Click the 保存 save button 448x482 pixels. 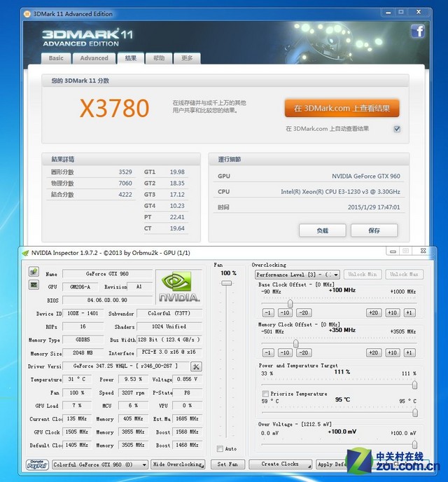click(374, 230)
